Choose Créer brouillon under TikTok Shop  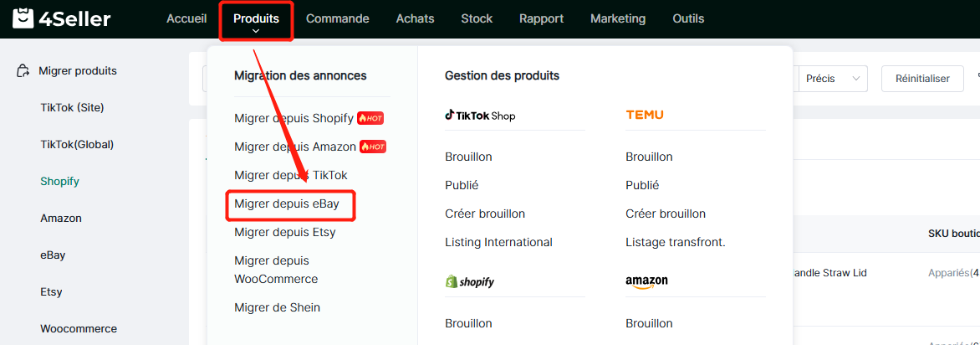[485, 214]
